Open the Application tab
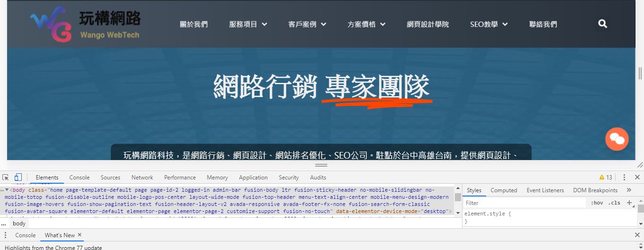Viewport: 644px width, 250px height. point(254,178)
